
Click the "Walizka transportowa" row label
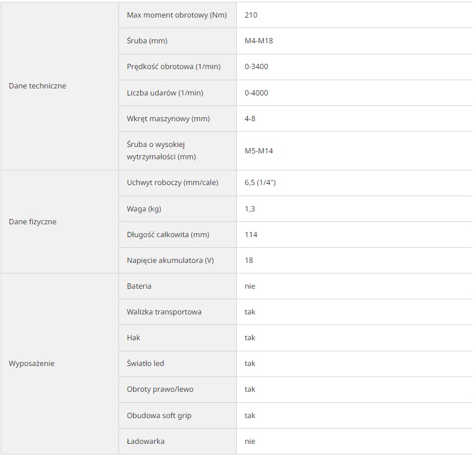click(x=164, y=312)
